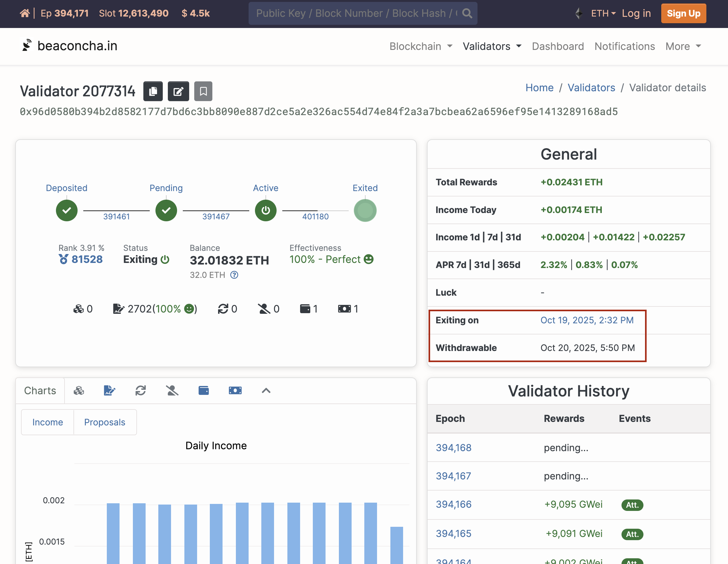This screenshot has width=728, height=564.
Task: Click the search magnifier icon
Action: tap(467, 13)
